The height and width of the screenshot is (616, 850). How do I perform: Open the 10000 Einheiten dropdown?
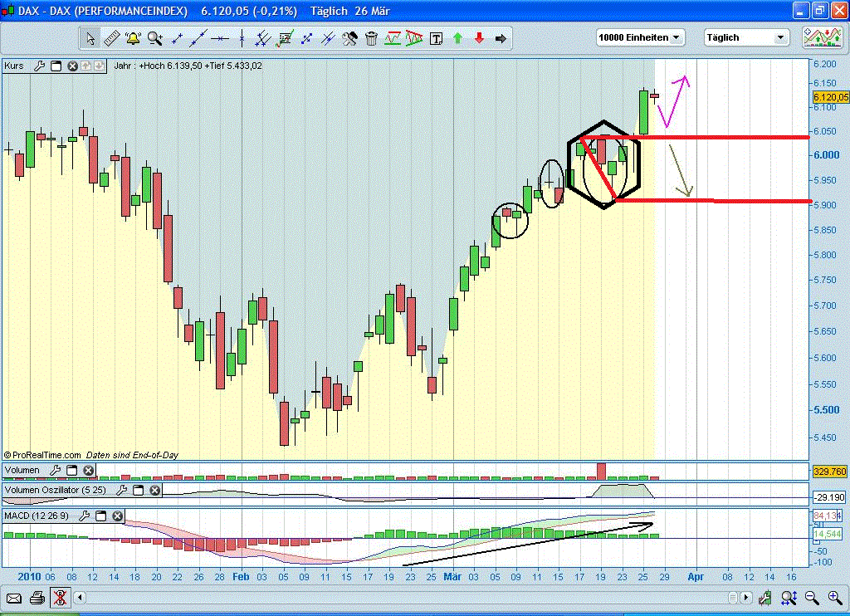[x=640, y=37]
